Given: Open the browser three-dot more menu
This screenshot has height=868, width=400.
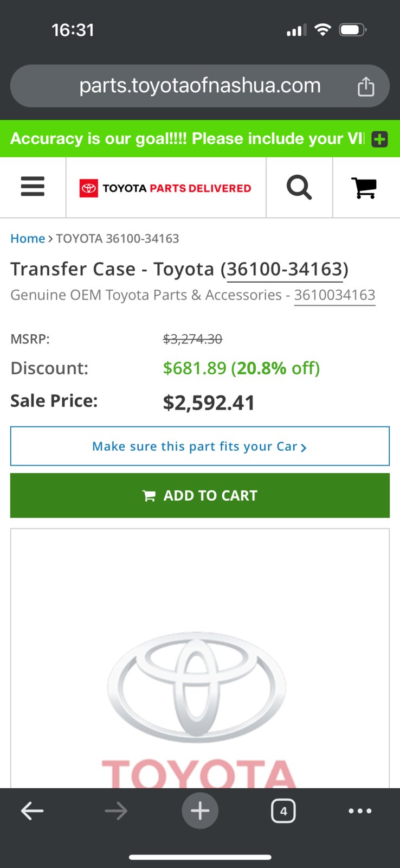Looking at the screenshot, I should tap(360, 811).
